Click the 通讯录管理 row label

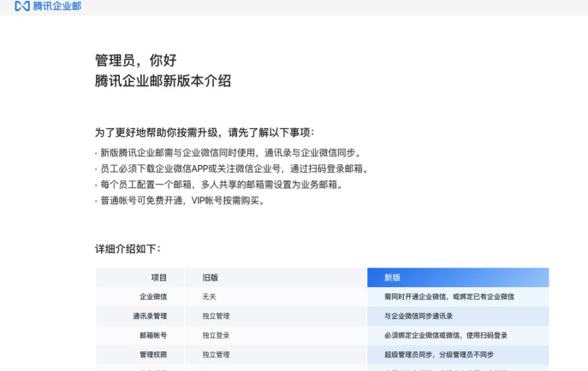pos(150,316)
